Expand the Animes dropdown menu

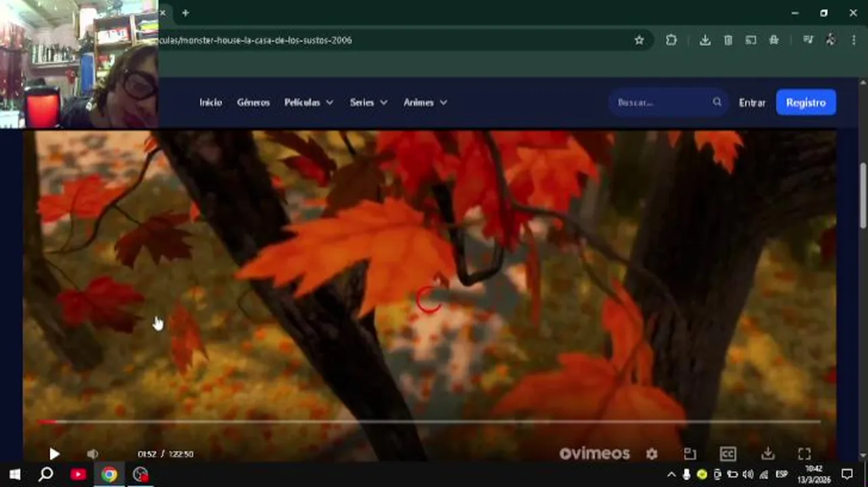[425, 102]
